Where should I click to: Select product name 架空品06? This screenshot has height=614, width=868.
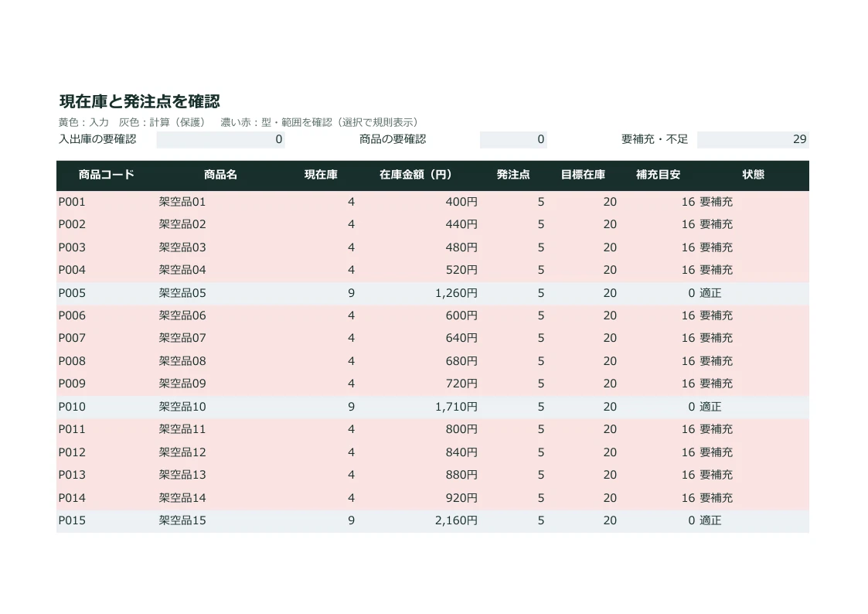coord(182,316)
